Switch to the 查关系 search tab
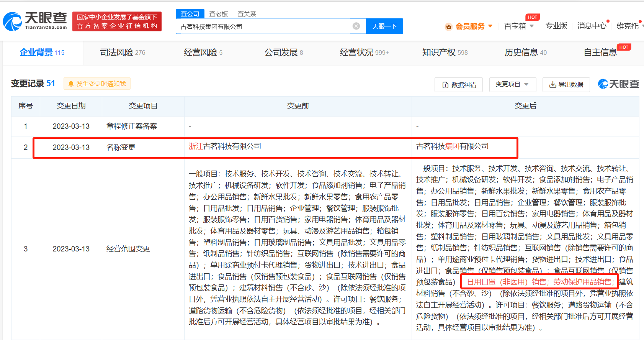644x340 pixels. 247,14
